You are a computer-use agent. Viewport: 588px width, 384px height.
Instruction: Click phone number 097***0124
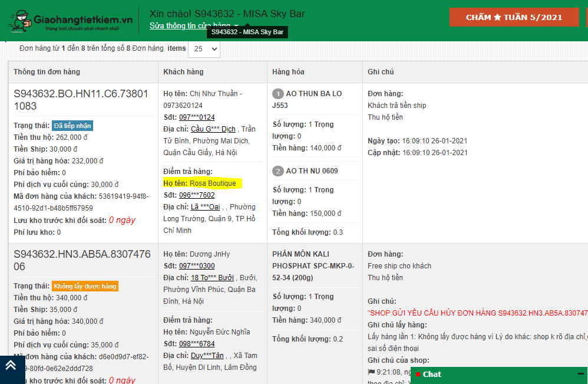coord(197,117)
